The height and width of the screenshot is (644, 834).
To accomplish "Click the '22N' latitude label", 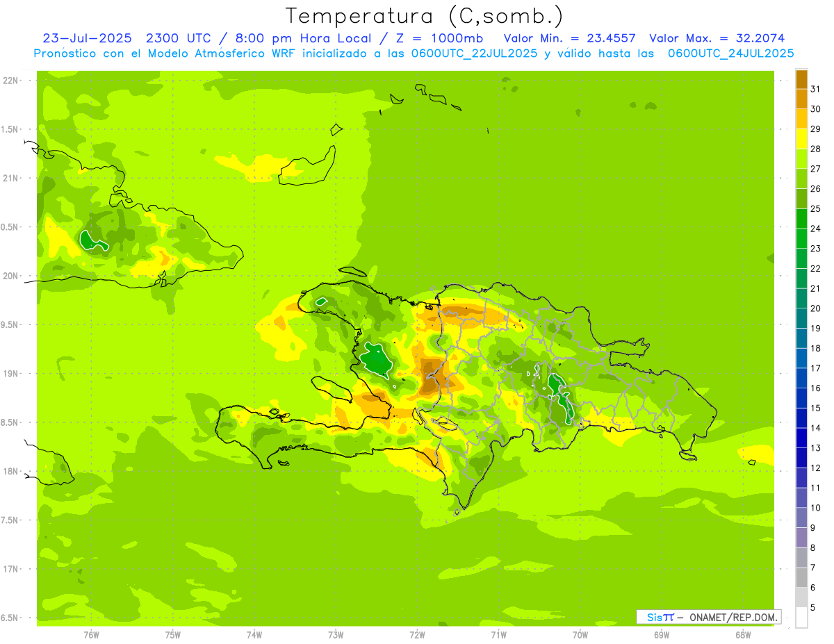I will pos(12,81).
